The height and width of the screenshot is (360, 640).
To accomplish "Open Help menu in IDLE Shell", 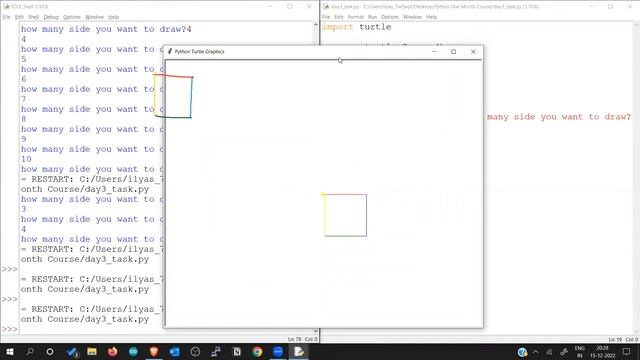I will pyautogui.click(x=113, y=17).
